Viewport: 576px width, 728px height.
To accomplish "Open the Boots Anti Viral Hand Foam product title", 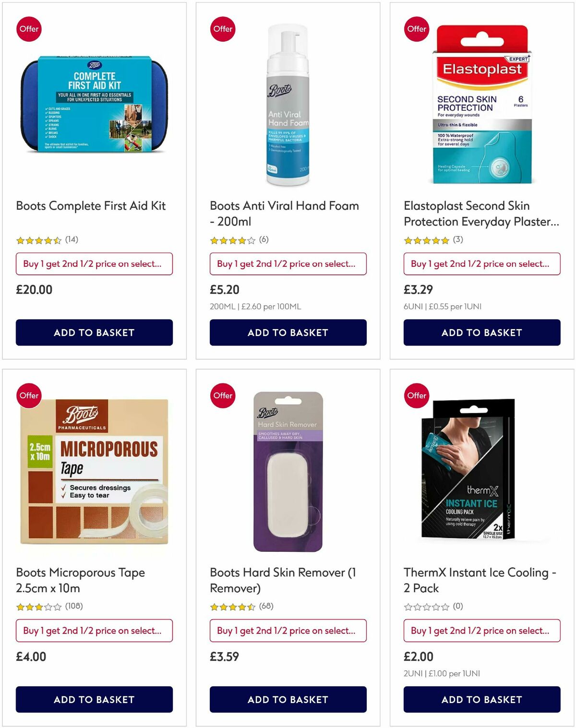I will click(284, 214).
